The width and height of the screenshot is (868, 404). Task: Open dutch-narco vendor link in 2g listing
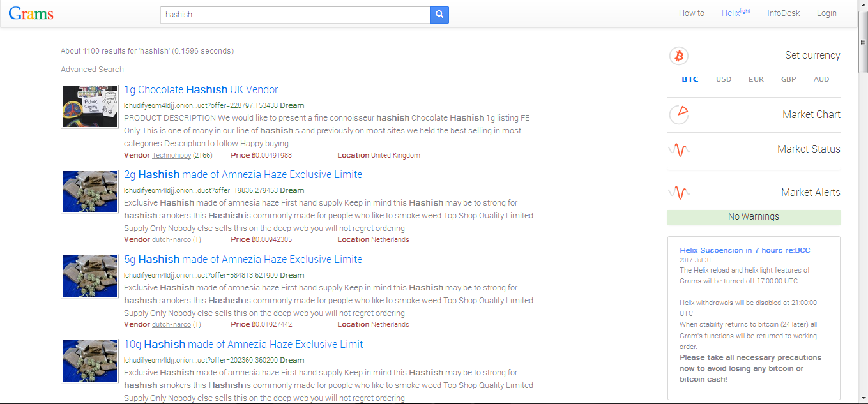click(171, 240)
